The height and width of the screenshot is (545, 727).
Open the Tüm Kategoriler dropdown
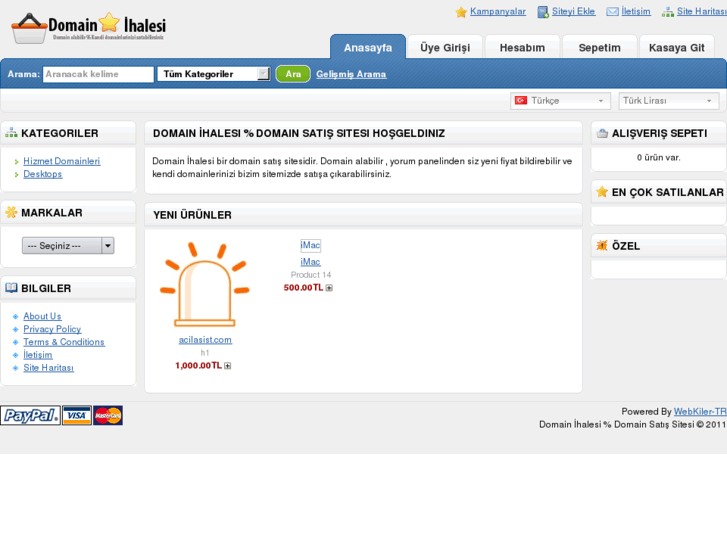(x=214, y=74)
